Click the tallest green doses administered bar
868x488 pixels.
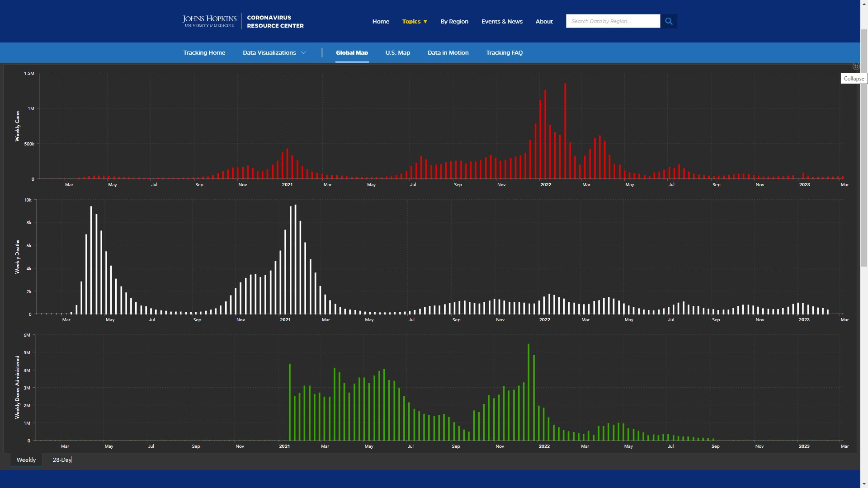click(528, 392)
